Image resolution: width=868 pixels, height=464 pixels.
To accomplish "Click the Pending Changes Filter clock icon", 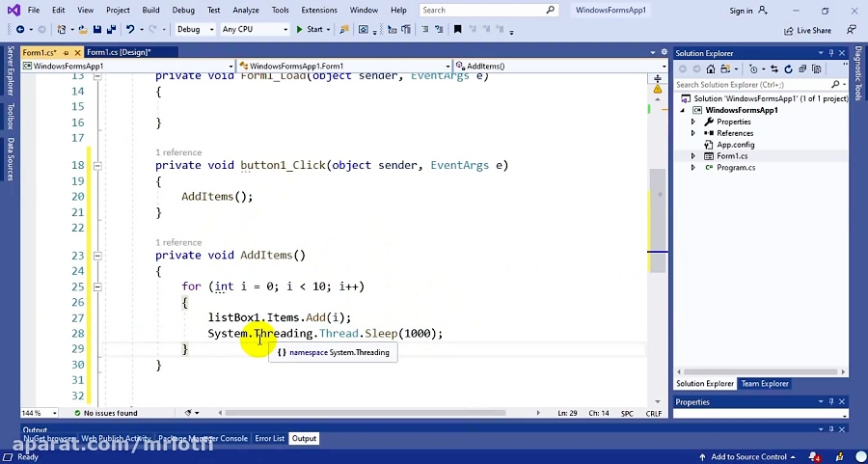I will pos(753,69).
